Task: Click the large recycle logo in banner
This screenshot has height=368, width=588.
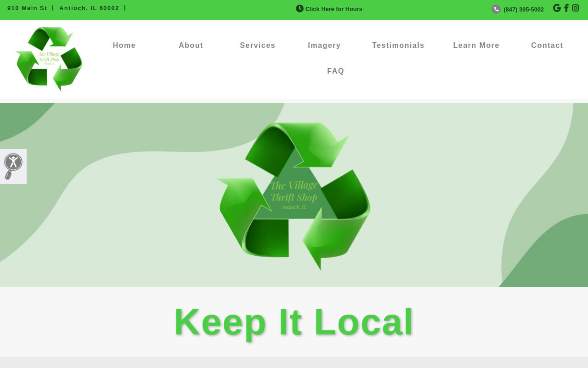Action: [x=294, y=196]
